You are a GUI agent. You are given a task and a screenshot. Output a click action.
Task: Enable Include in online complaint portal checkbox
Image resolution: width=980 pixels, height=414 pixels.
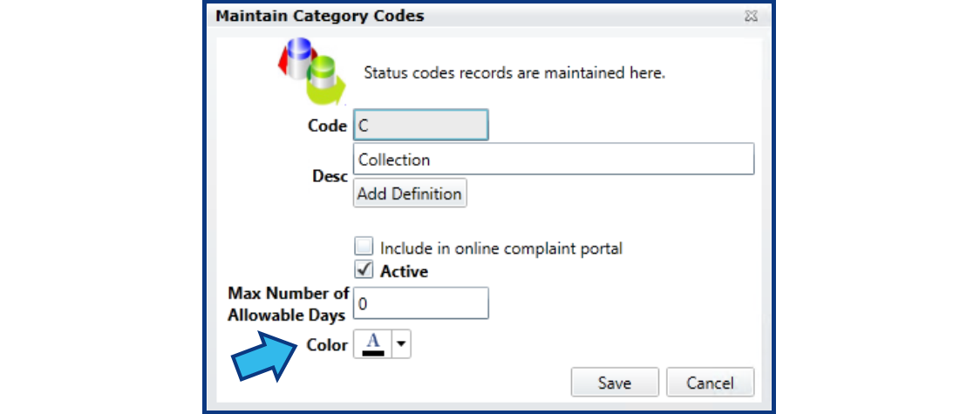click(364, 247)
